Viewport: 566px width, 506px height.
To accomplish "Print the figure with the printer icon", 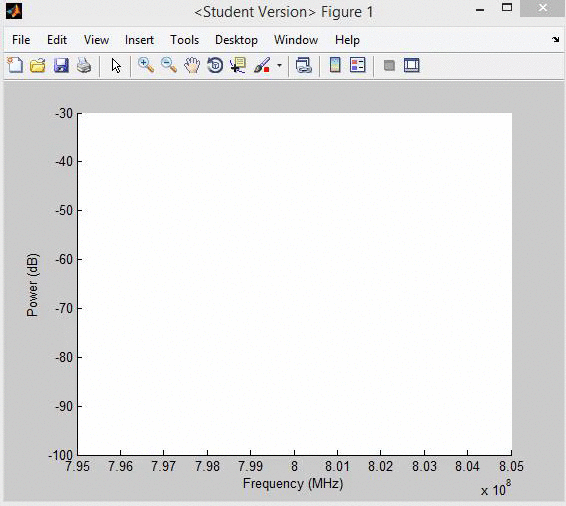I will point(84,66).
